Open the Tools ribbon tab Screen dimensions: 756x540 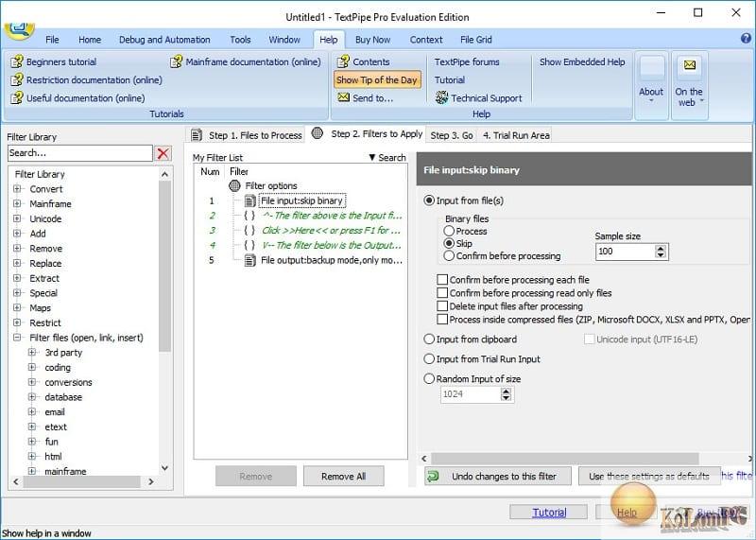point(240,40)
